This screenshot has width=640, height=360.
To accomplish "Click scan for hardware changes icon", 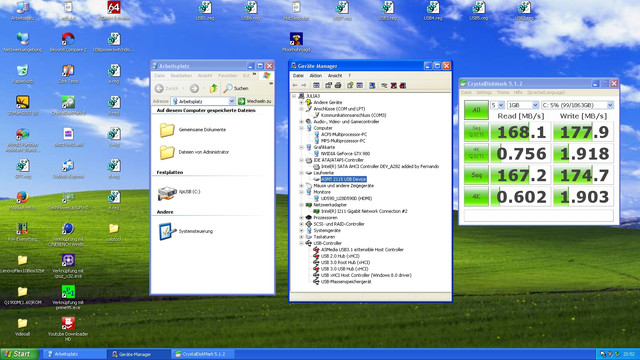I will (372, 85).
